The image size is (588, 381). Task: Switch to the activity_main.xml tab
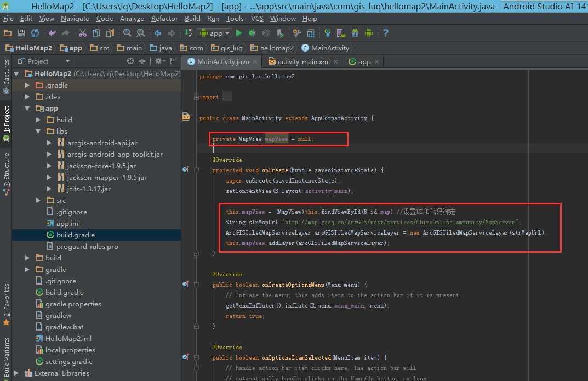point(303,62)
